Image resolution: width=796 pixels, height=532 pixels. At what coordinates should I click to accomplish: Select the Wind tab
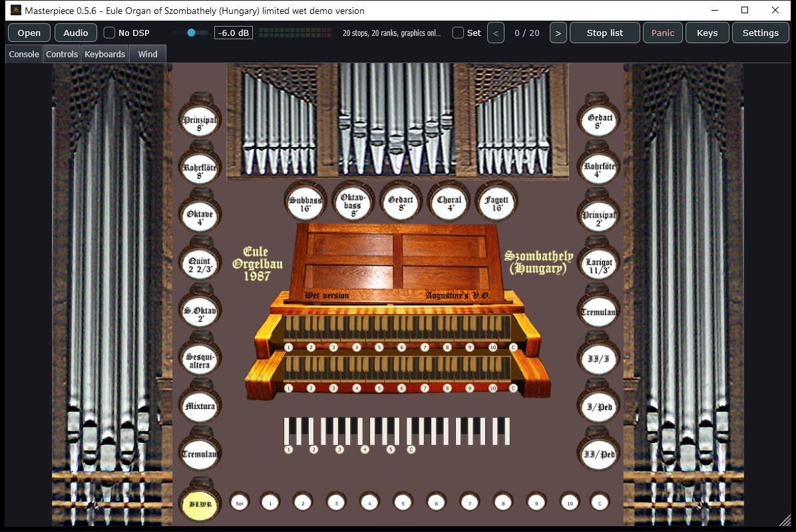[x=148, y=54]
